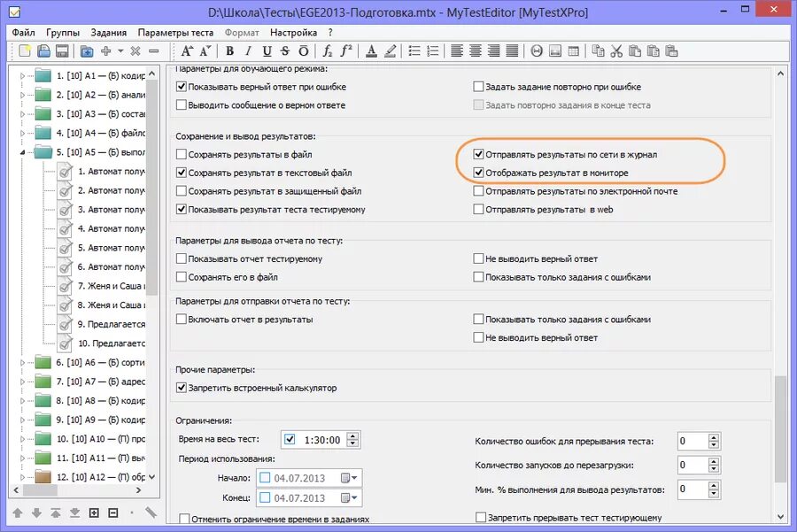Insert table icon

pos(573,50)
